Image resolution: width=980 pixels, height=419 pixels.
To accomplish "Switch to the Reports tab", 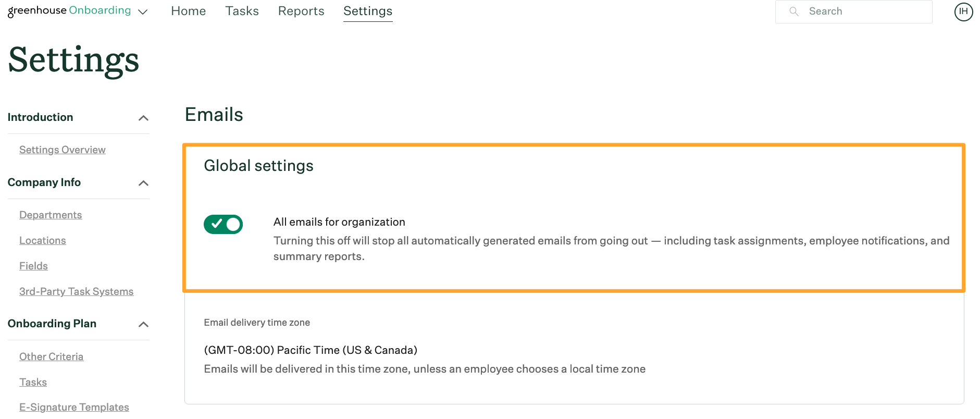I will [301, 11].
